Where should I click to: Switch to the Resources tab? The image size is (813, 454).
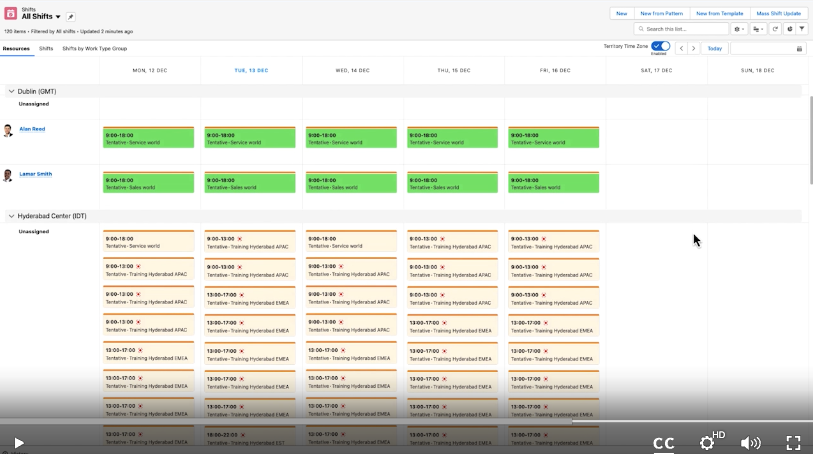click(x=16, y=48)
